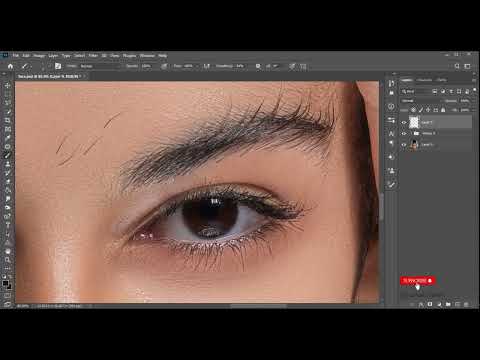Open smoothing options gear in options bar
The height and width of the screenshot is (360, 480).
coord(258,66)
